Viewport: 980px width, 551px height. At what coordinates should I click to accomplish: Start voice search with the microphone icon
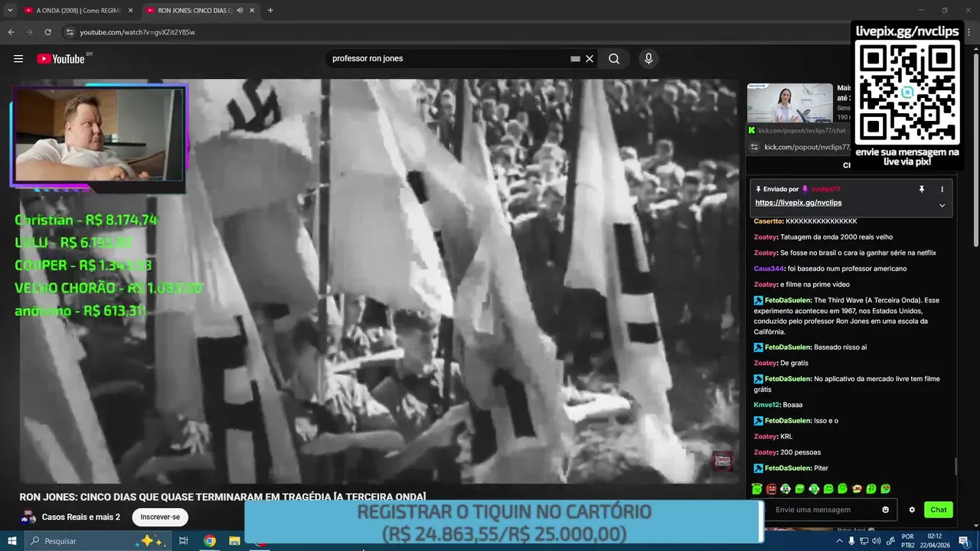tap(648, 59)
